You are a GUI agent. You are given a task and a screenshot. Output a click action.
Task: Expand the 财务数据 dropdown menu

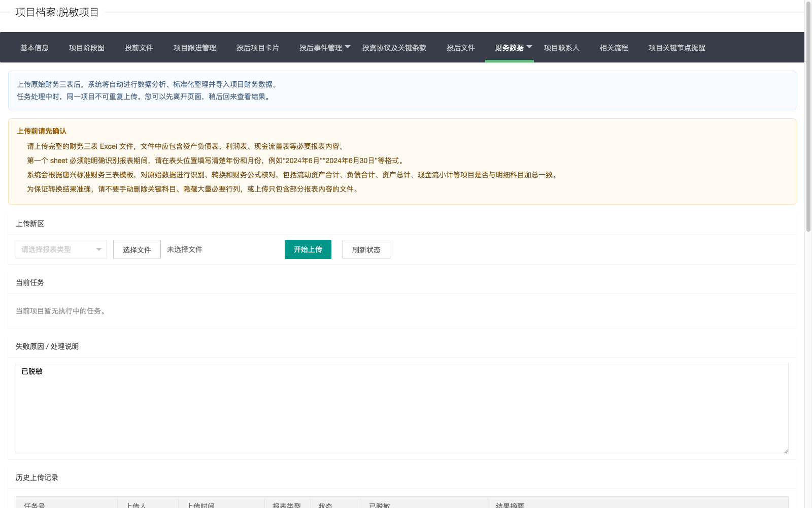(513, 48)
